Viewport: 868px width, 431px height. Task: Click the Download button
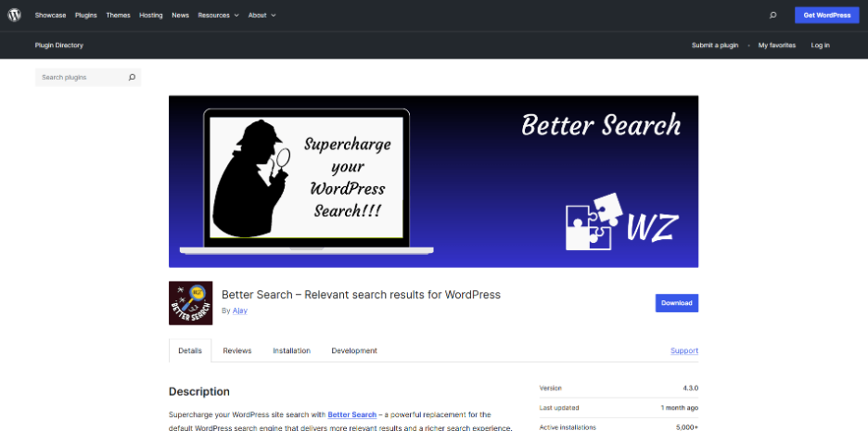point(676,303)
